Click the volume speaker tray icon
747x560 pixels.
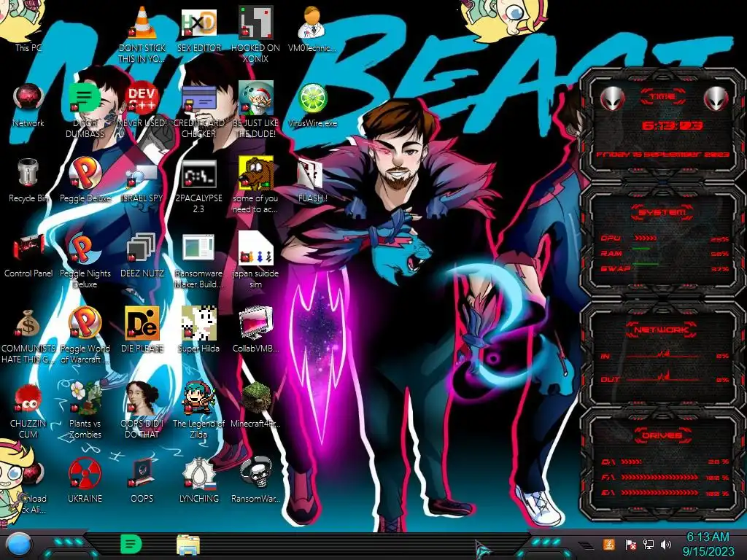667,544
